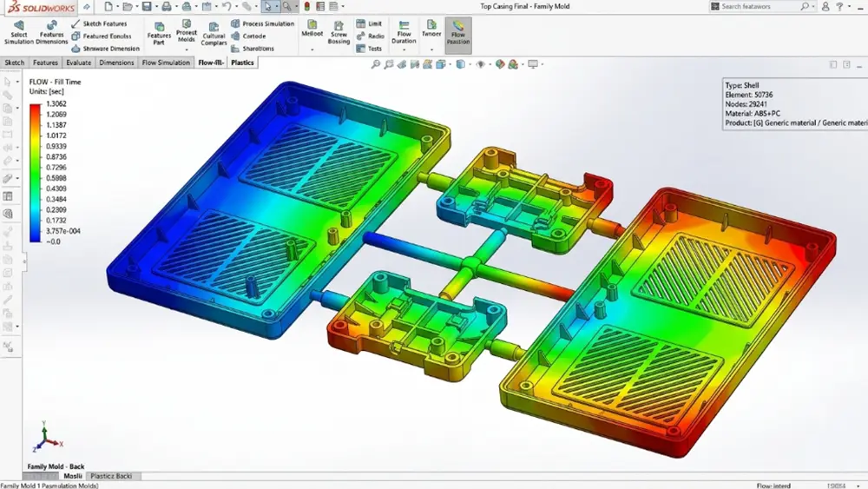Click the SolidWorks logo
Screen dimensions: 868x489
pyautogui.click(x=41, y=7)
